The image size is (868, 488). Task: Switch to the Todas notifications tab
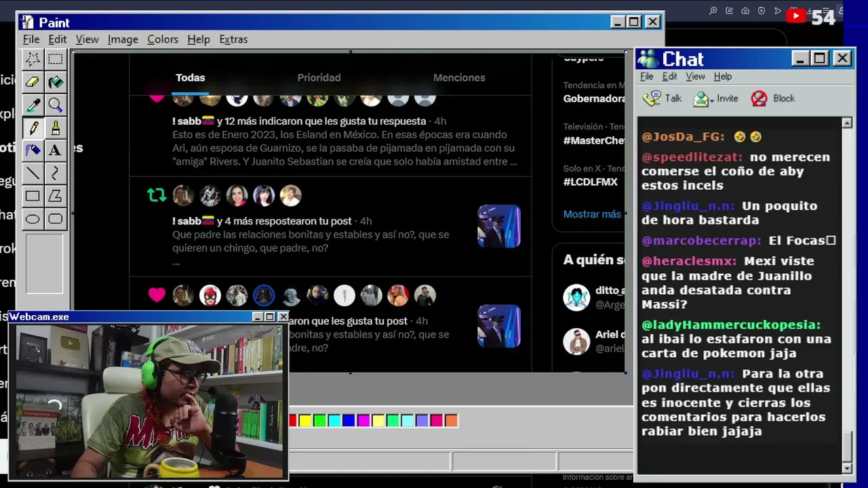point(191,78)
